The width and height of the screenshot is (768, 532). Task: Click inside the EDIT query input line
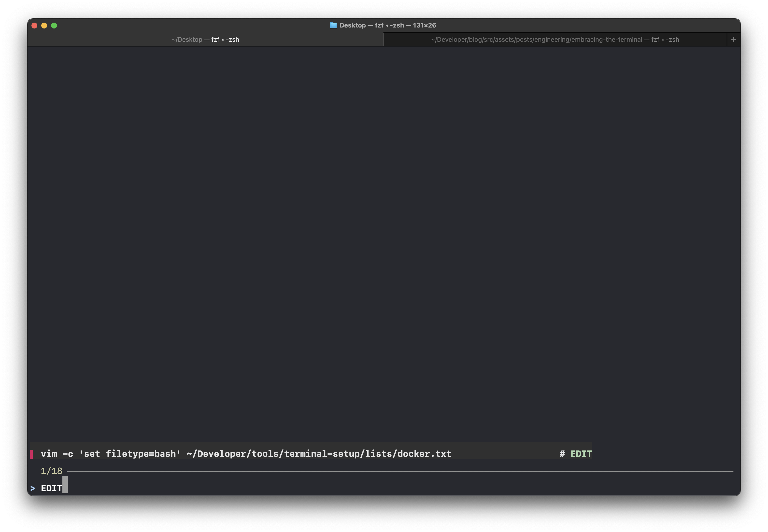[51, 488]
